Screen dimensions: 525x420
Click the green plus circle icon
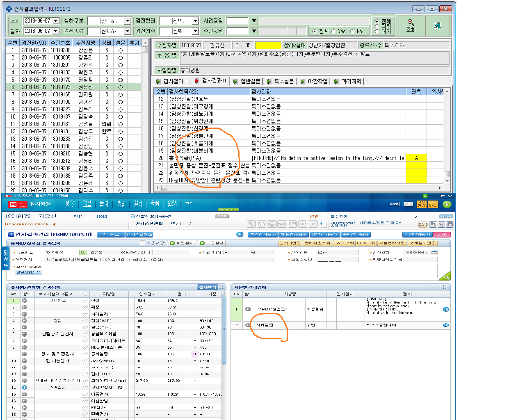click(x=447, y=204)
